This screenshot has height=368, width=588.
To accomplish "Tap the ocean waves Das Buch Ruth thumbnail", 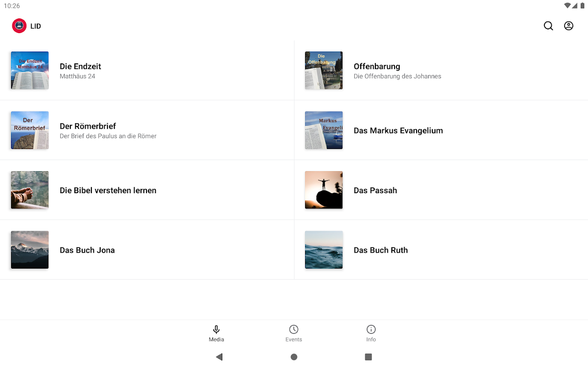I will (x=324, y=250).
